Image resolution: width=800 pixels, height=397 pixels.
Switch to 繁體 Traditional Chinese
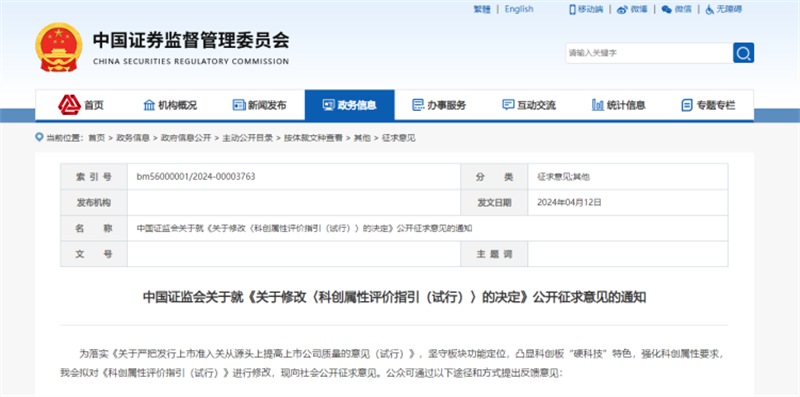click(x=482, y=9)
